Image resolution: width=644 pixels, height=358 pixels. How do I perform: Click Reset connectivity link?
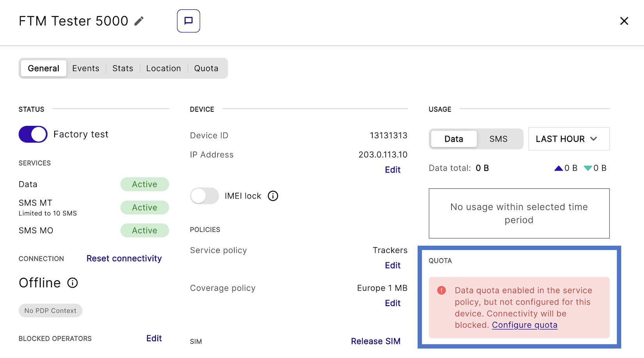pos(124,259)
